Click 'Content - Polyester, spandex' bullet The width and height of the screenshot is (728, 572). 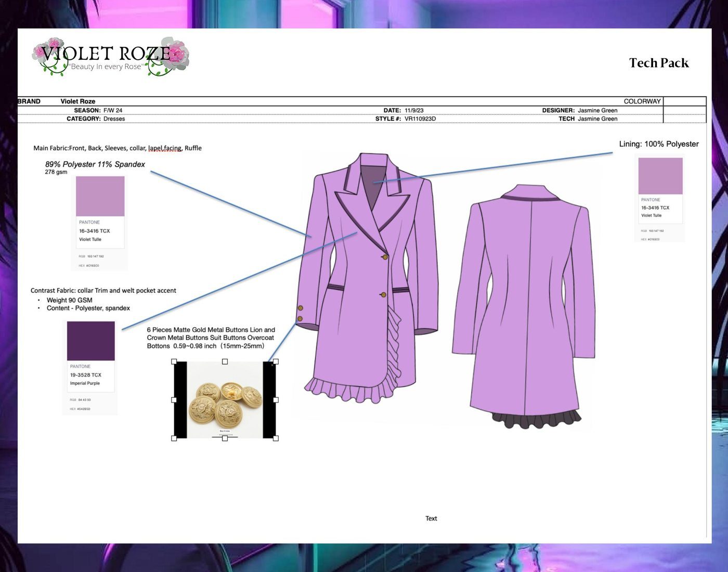click(x=88, y=308)
